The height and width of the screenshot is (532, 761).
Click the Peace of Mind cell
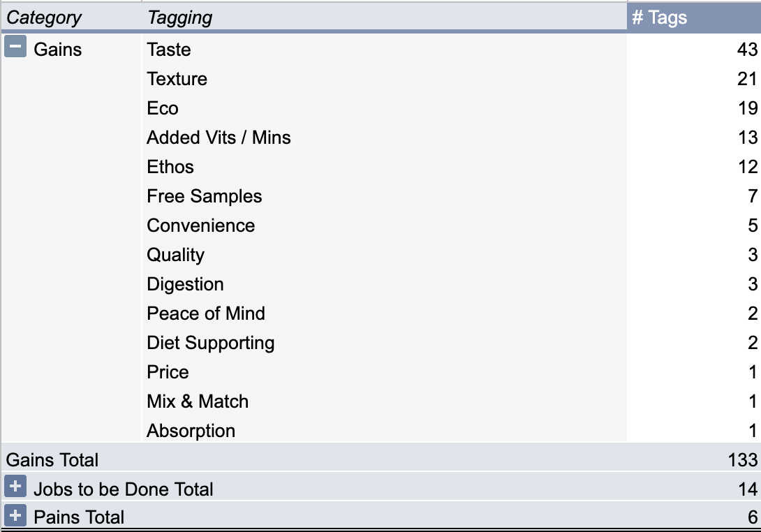pyautogui.click(x=206, y=313)
